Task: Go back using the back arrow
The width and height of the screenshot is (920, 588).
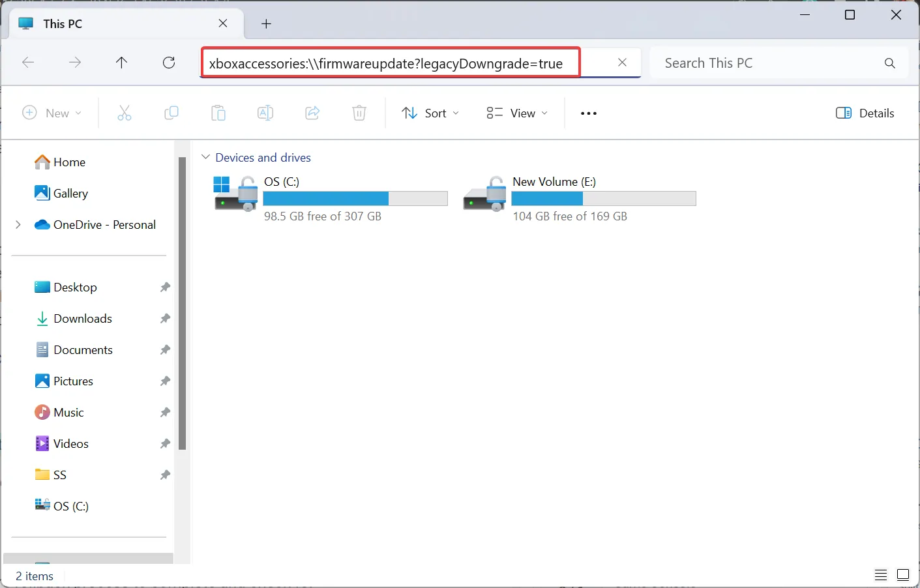Action: tap(28, 63)
